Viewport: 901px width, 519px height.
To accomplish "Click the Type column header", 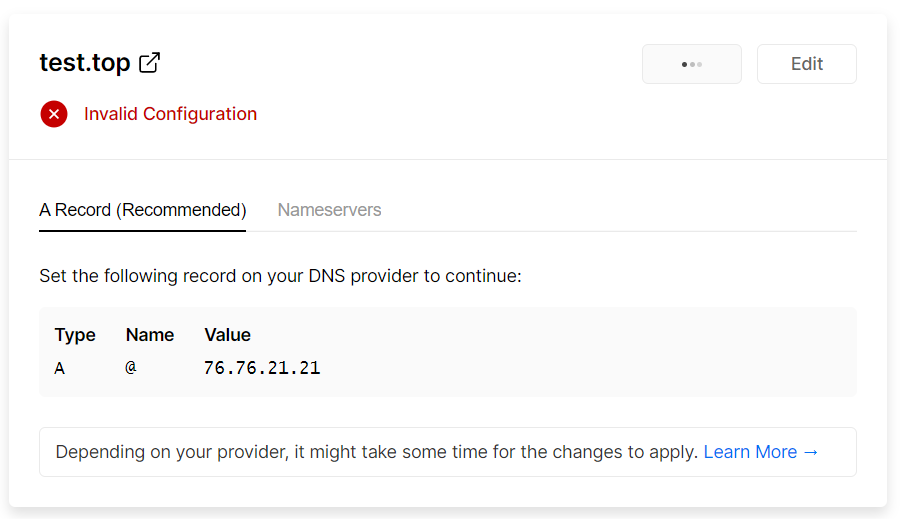I will tap(75, 335).
